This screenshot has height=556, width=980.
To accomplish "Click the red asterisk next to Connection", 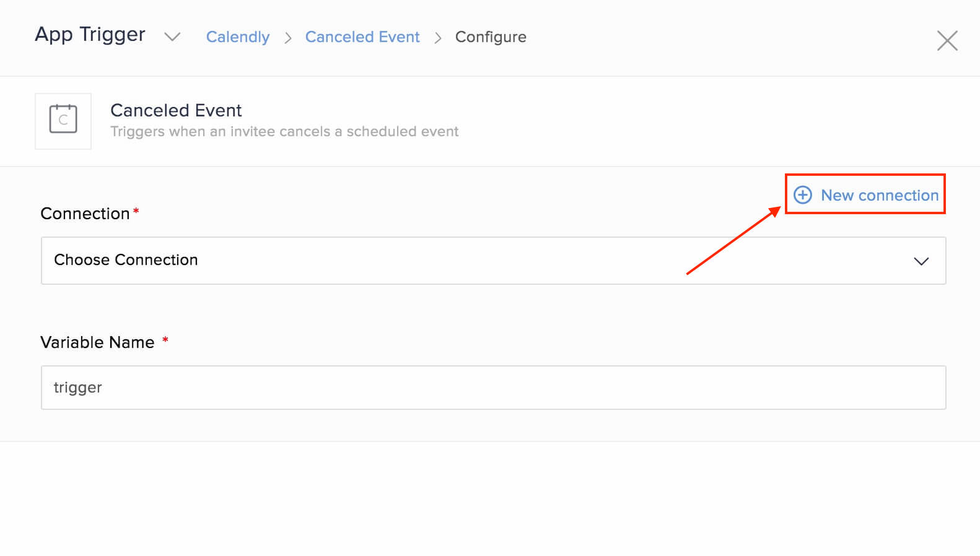I will tap(136, 211).
